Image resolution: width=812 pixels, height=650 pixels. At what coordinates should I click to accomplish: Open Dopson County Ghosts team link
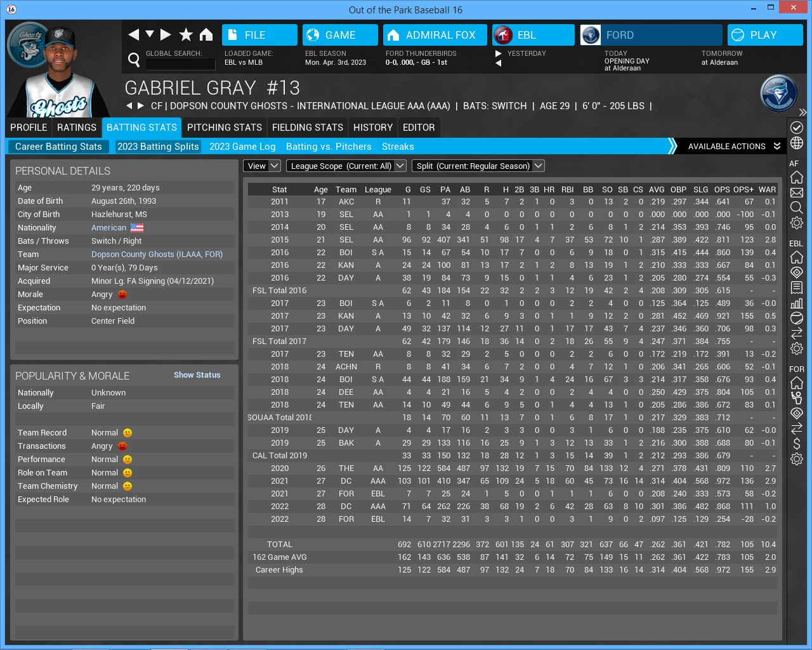pyautogui.click(x=157, y=255)
